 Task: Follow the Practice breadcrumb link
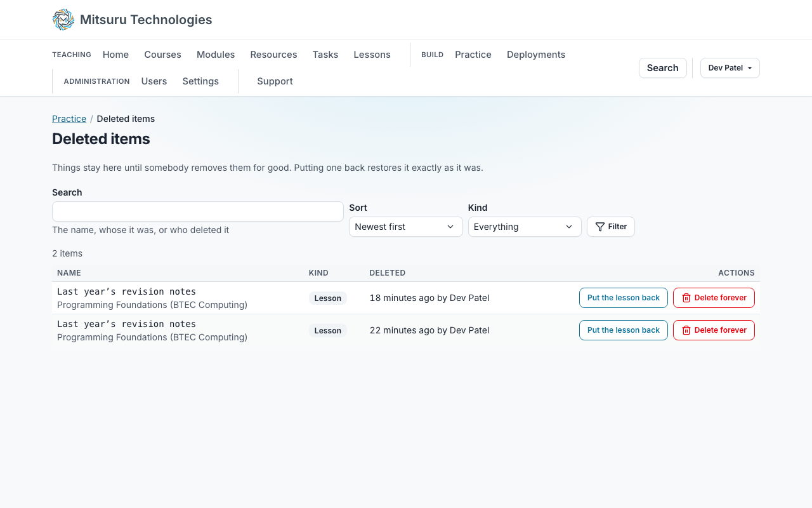[x=69, y=119]
